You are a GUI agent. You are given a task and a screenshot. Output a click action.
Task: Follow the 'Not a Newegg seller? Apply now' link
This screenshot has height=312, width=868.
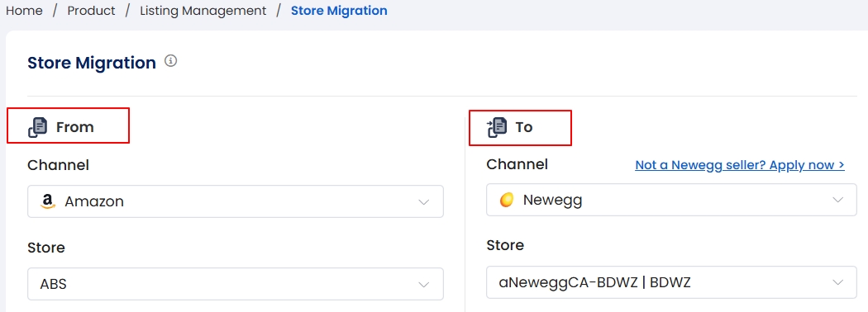740,165
